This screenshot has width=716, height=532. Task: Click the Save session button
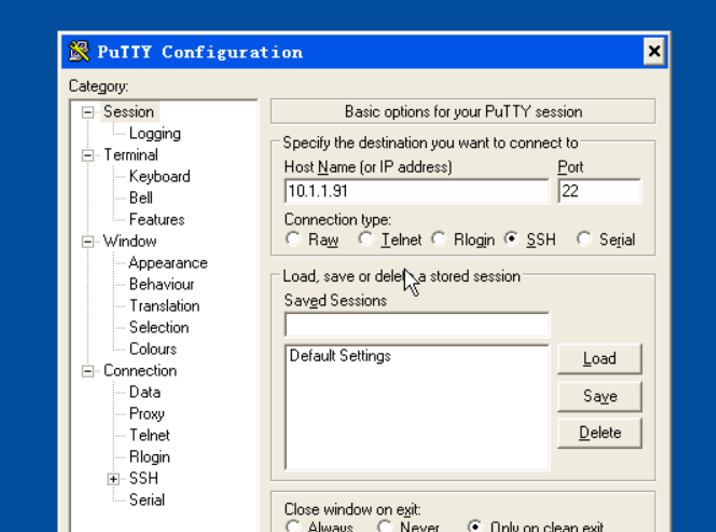click(600, 396)
